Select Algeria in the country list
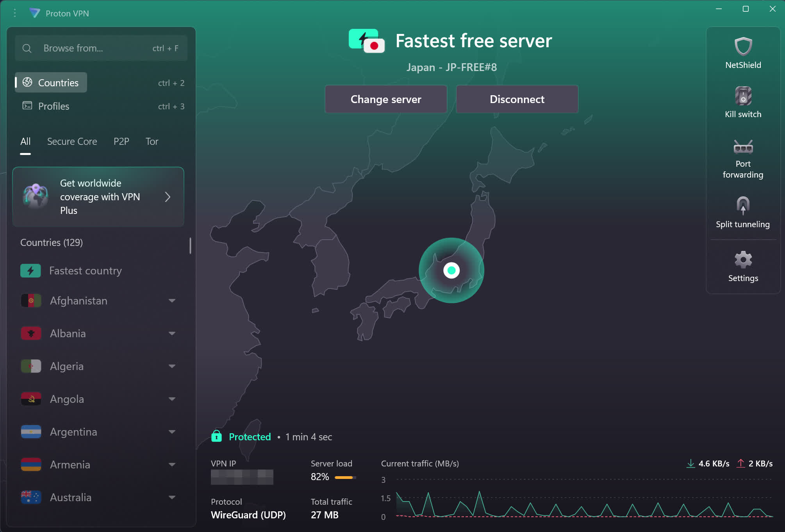 [98, 366]
